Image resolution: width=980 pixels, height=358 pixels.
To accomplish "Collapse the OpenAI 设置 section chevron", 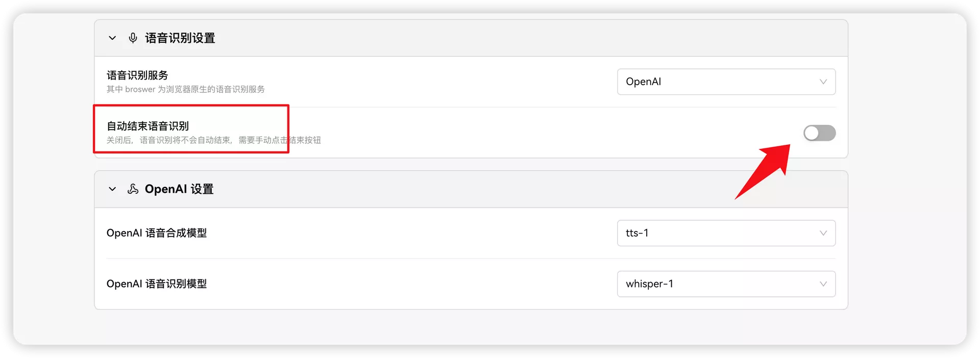I will (x=112, y=189).
